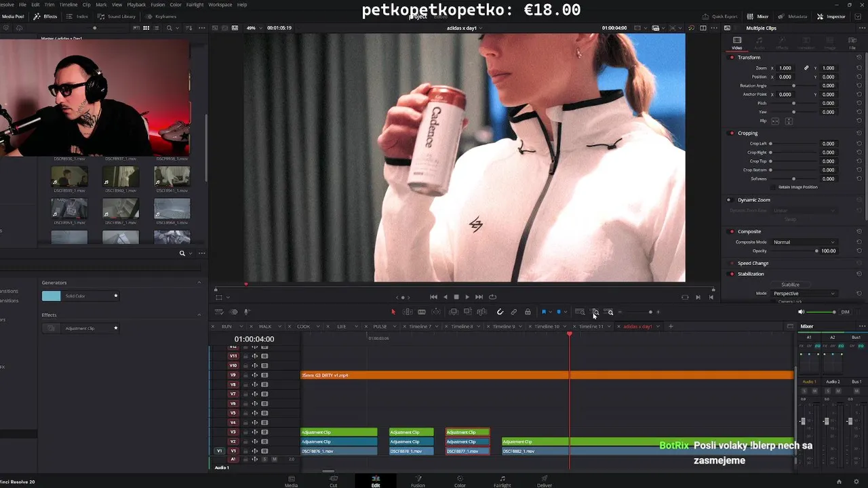Click the Full Extent Zoom icon
The width and height of the screenshot is (868, 488).
click(580, 312)
